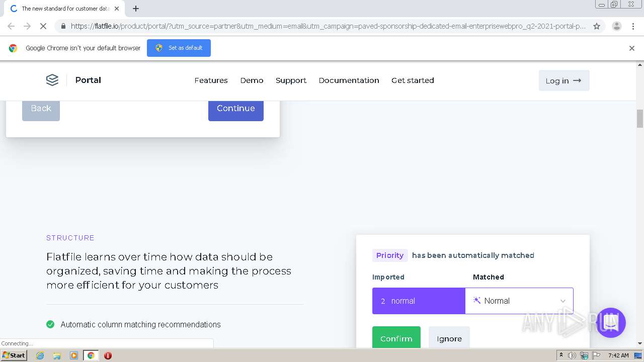Click the page vertical scrollbar thumb

(640, 119)
